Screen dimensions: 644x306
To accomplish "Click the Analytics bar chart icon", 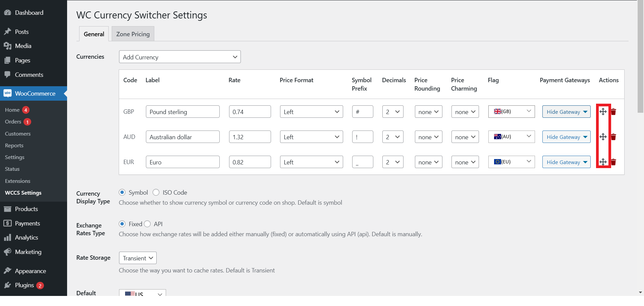I will tap(7, 238).
